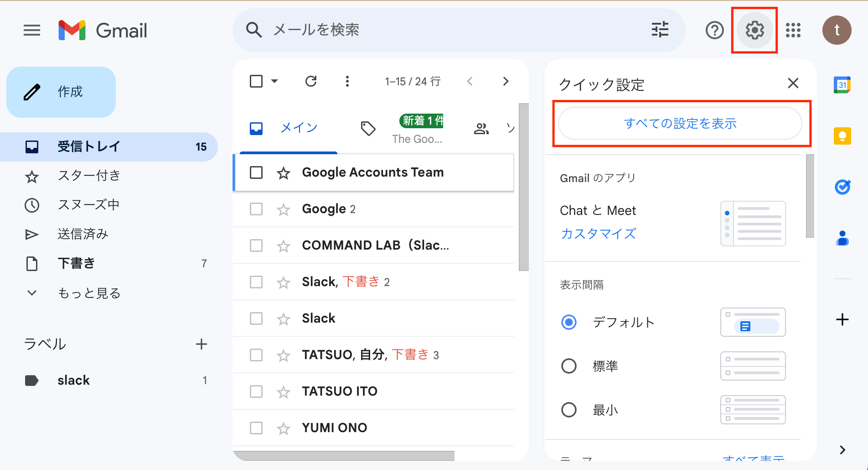
Task: Open the TATSUO ITO email
Action: 373,392
